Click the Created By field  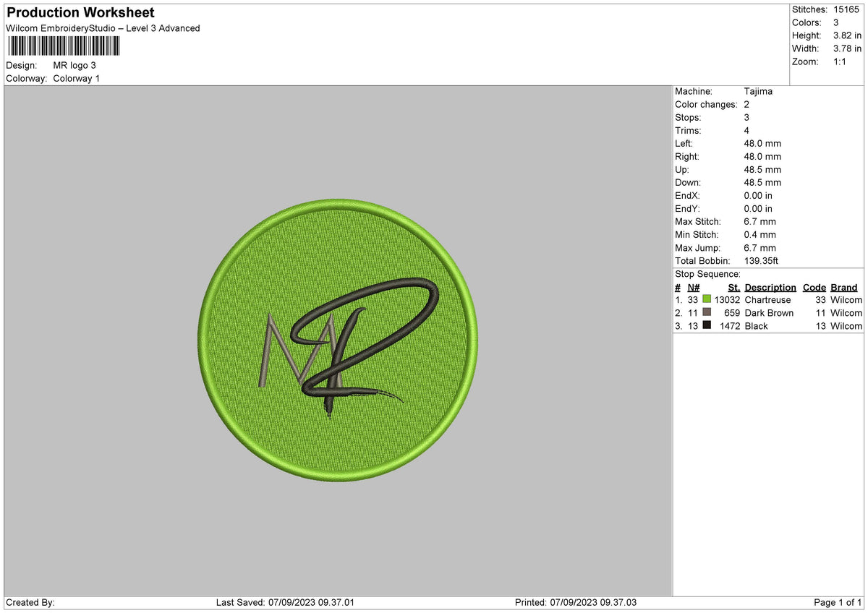[32, 601]
